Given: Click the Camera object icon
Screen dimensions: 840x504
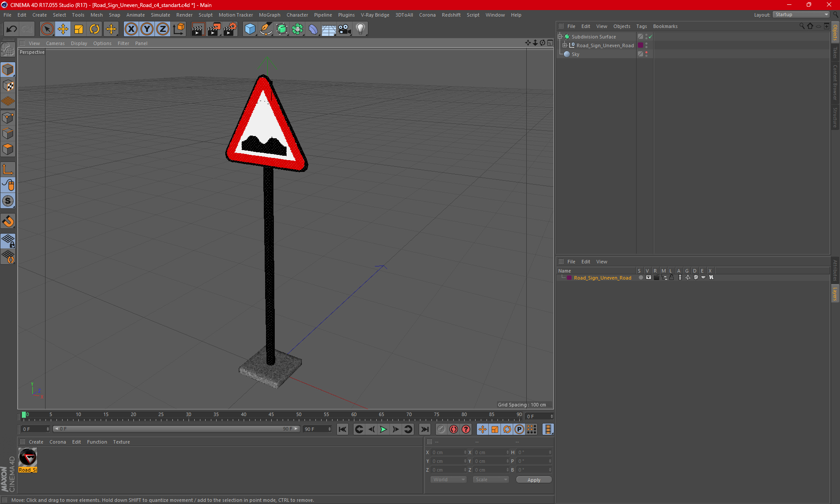Looking at the screenshot, I should click(x=344, y=29).
